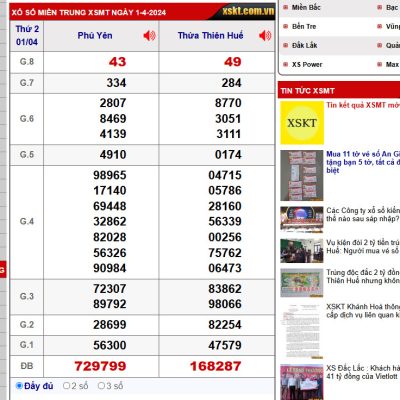
Task: Open the Đắk Lắk lottery link
Action: coord(304,45)
